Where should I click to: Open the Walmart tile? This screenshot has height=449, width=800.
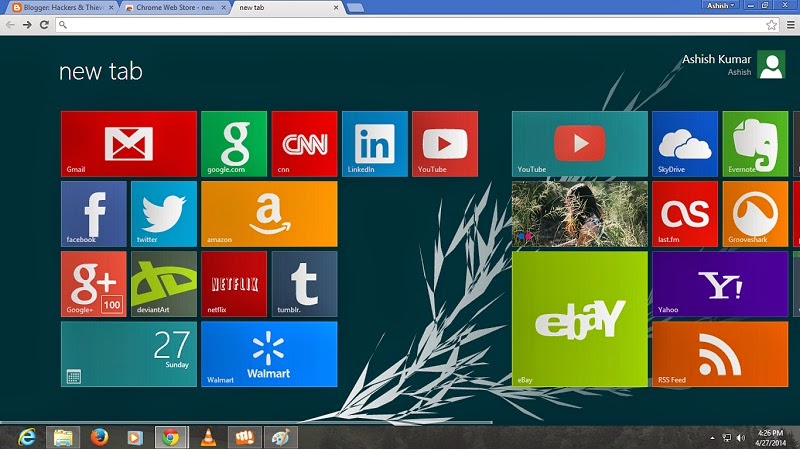pyautogui.click(x=269, y=354)
